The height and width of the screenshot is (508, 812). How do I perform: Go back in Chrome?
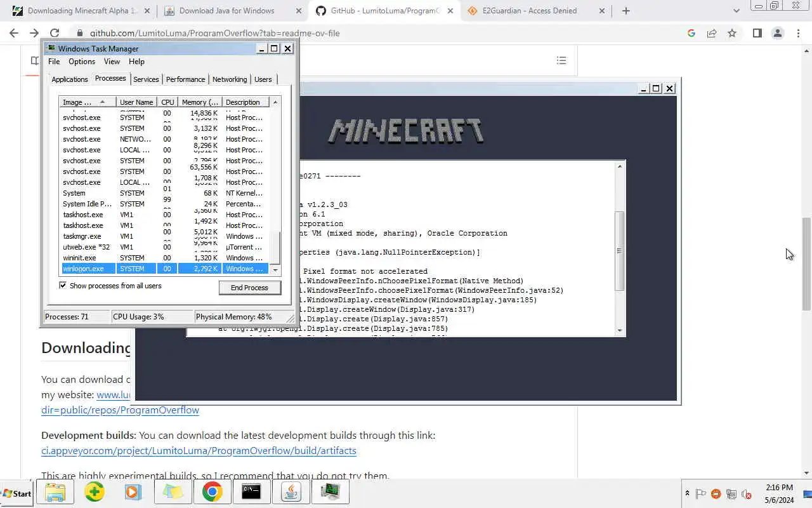pyautogui.click(x=14, y=33)
